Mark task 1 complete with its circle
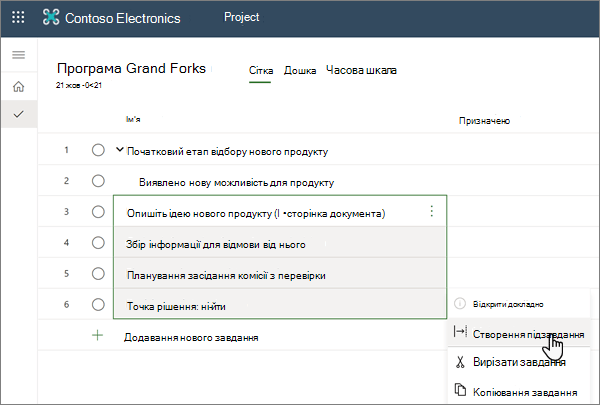 [x=98, y=150]
